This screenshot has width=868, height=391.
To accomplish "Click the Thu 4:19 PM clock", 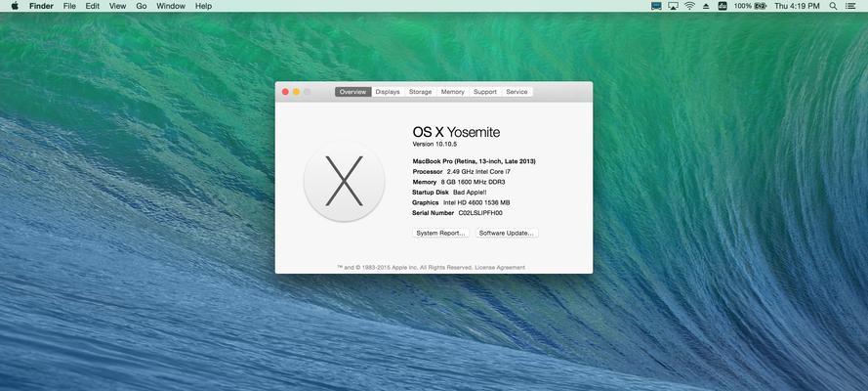I will point(797,6).
